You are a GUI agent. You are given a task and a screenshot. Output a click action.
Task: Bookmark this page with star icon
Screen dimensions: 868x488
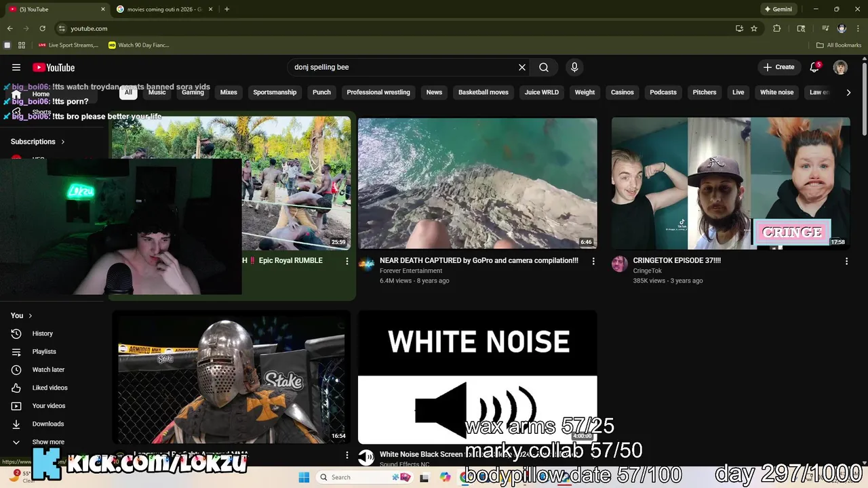pyautogui.click(x=754, y=28)
